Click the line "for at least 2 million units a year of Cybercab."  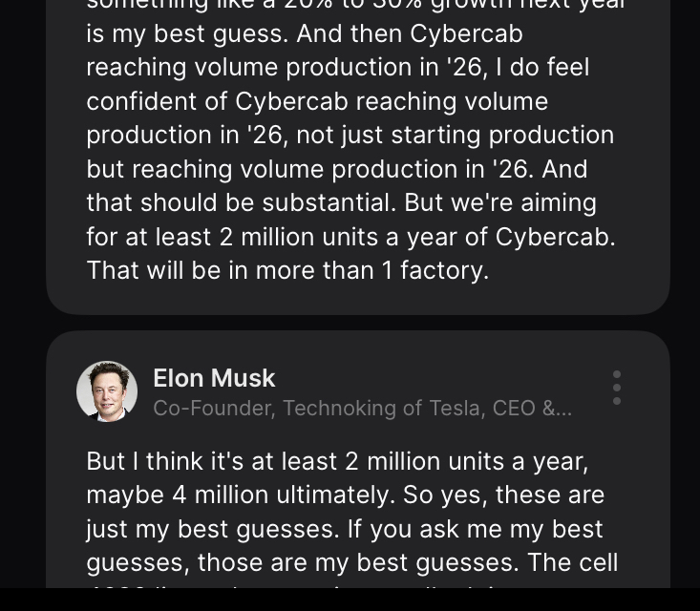tap(350, 237)
